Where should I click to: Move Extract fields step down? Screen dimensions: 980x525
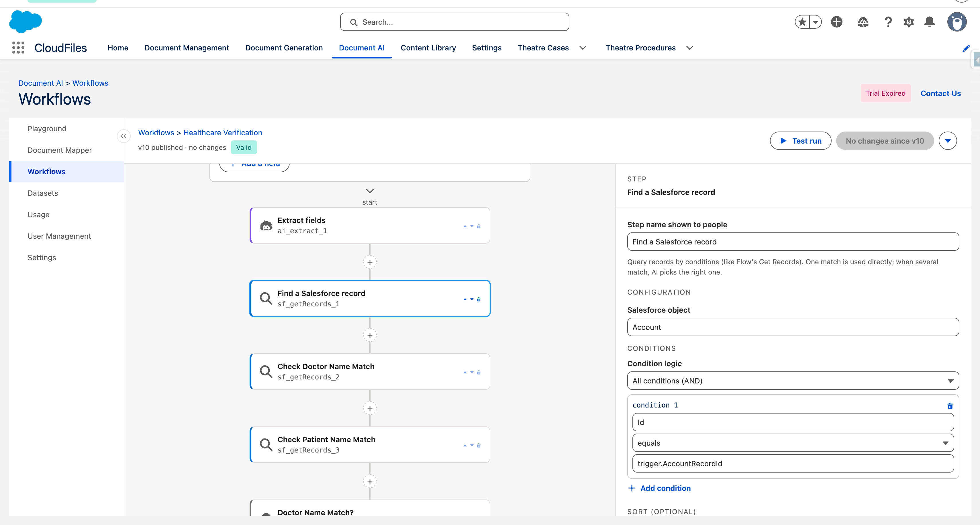tap(472, 226)
